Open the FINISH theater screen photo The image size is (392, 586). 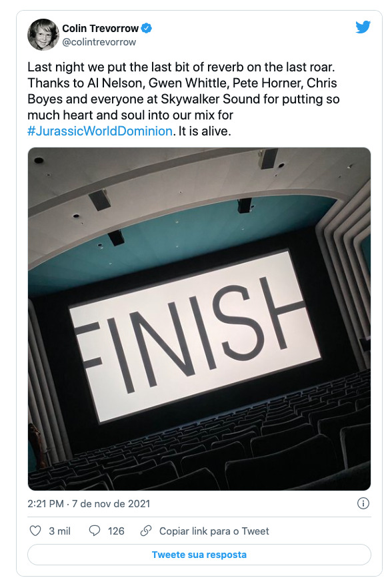click(x=199, y=319)
